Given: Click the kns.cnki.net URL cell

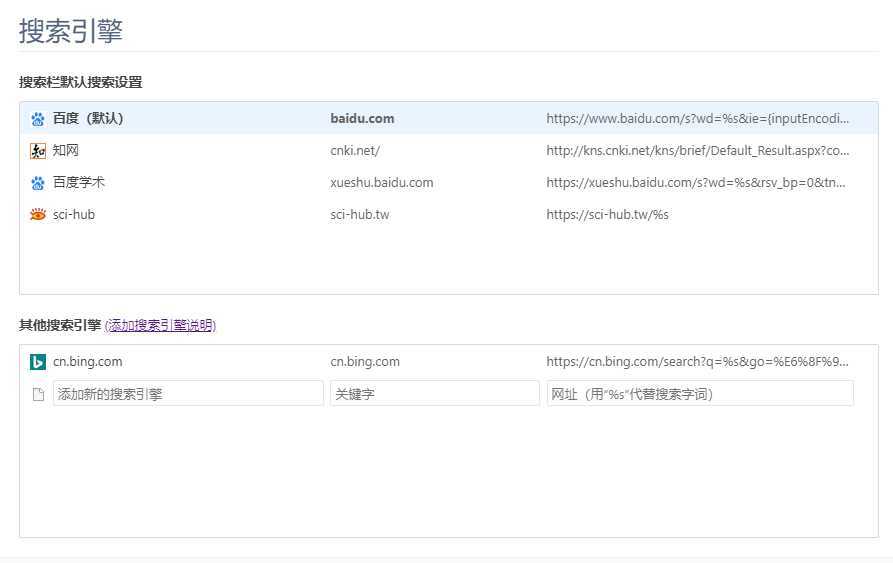Looking at the screenshot, I should coord(698,151).
